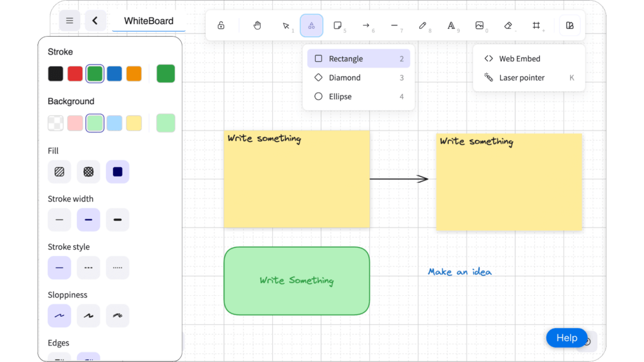
Task: Click the Help button
Action: click(x=566, y=338)
